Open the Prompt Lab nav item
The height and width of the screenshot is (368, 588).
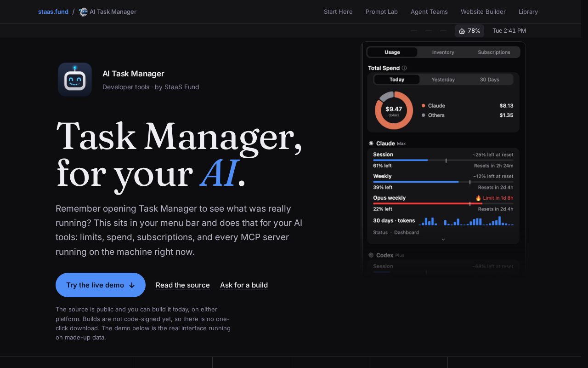tap(382, 12)
